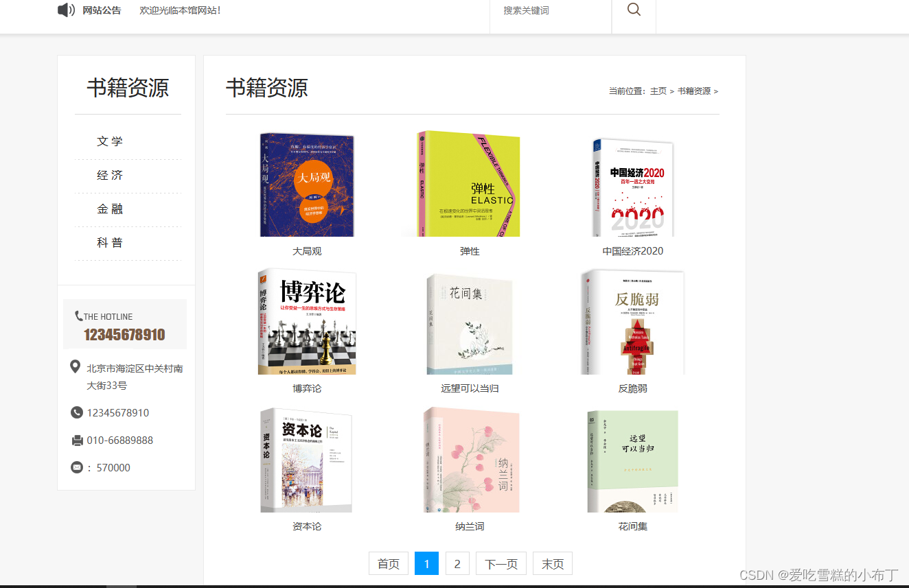Click the 首页 pagination button
Screen dimensions: 909x588
pyautogui.click(x=388, y=563)
